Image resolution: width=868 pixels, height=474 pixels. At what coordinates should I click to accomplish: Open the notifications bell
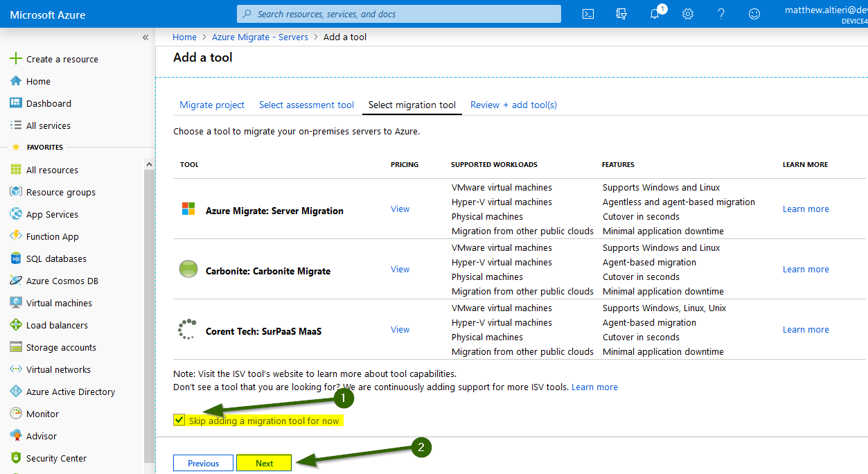(x=654, y=13)
